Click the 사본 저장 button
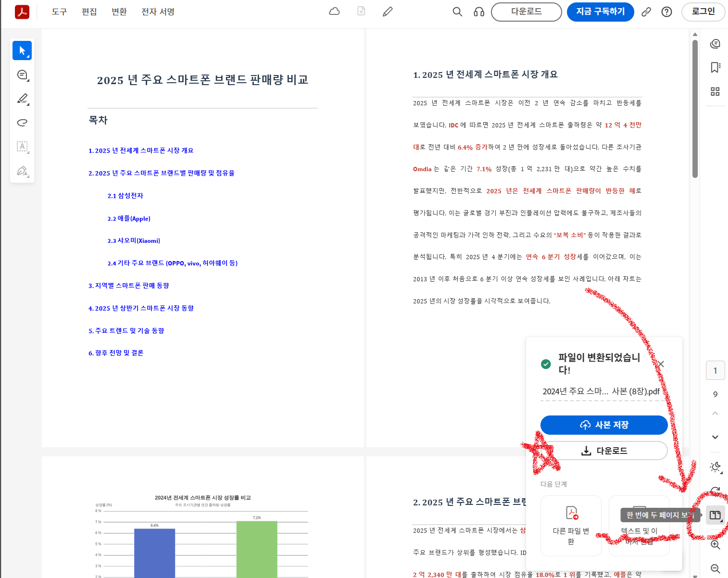Screen dimensions: 728x578 [604, 425]
